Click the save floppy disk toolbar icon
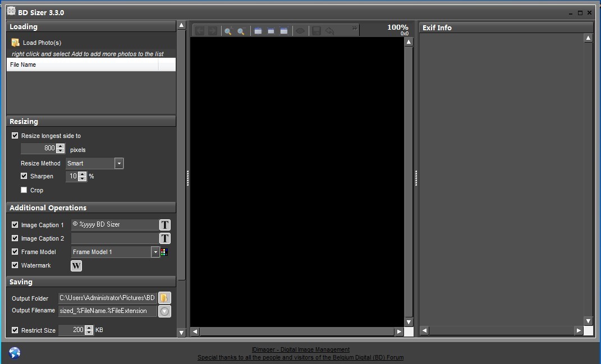601x364 pixels. [x=316, y=31]
